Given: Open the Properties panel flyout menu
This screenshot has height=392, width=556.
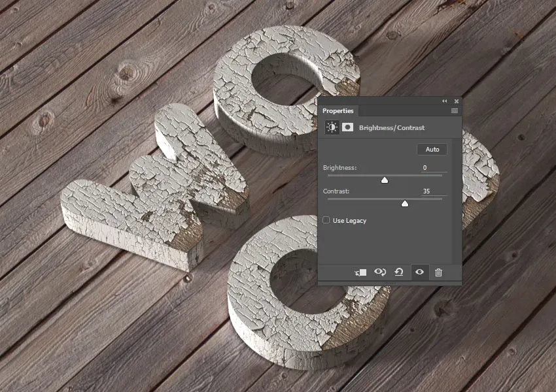Looking at the screenshot, I should point(454,111).
